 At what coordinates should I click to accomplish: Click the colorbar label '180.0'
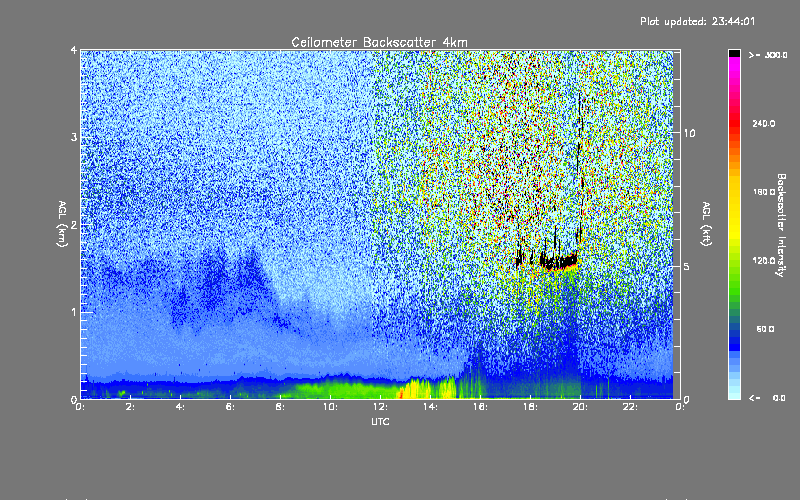click(764, 192)
